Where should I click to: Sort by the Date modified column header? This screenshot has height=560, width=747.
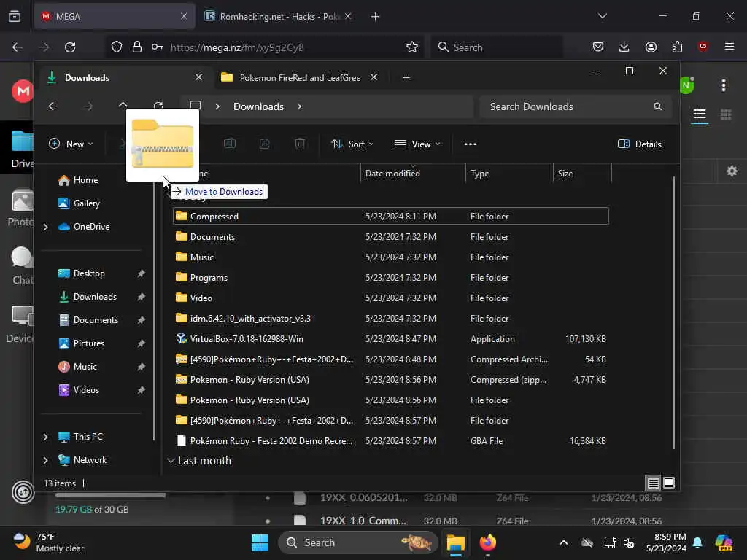[x=413, y=174]
